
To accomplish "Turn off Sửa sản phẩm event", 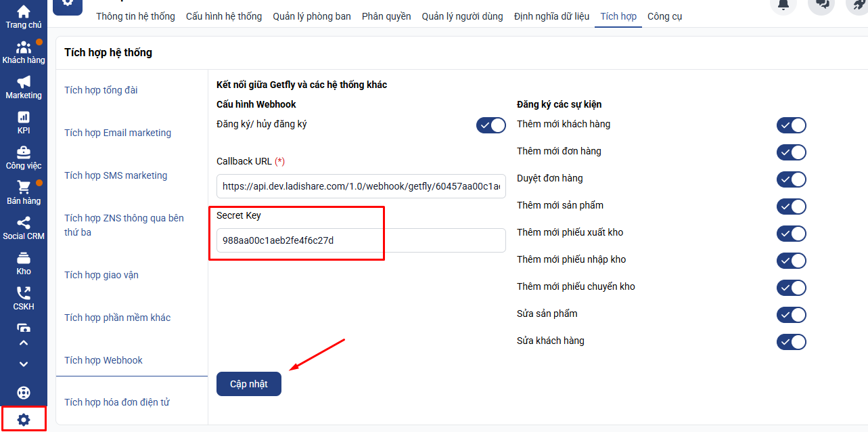I will pyautogui.click(x=791, y=315).
